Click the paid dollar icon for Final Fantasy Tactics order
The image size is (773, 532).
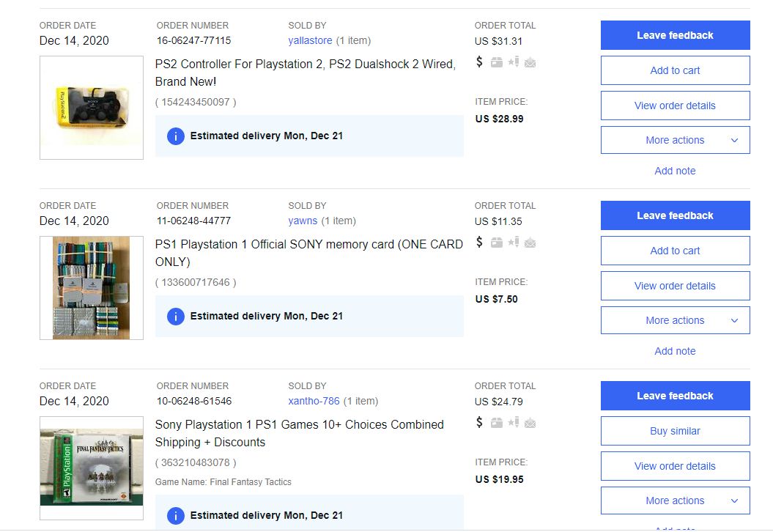pos(479,422)
